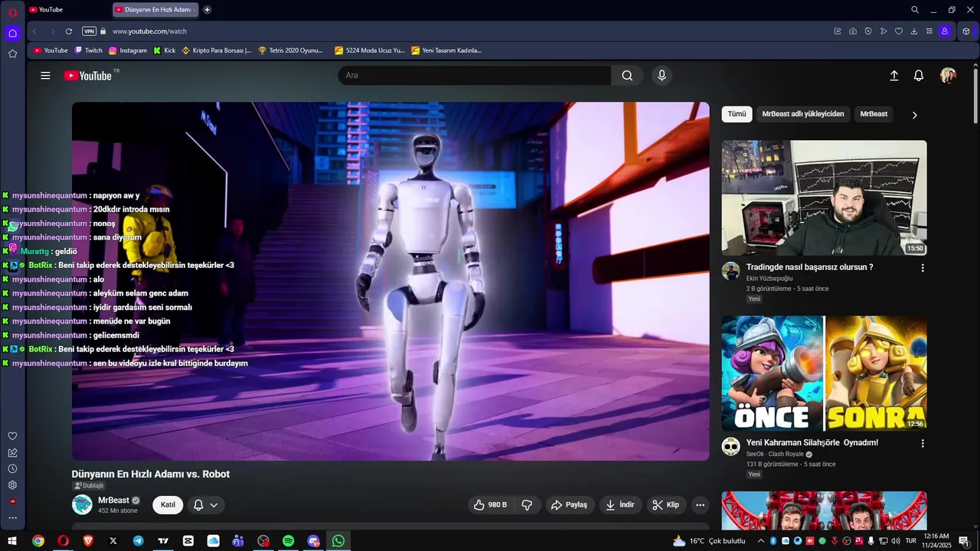
Task: Open Ekin Yüzbaşıoğlu channel link
Action: 769,279
